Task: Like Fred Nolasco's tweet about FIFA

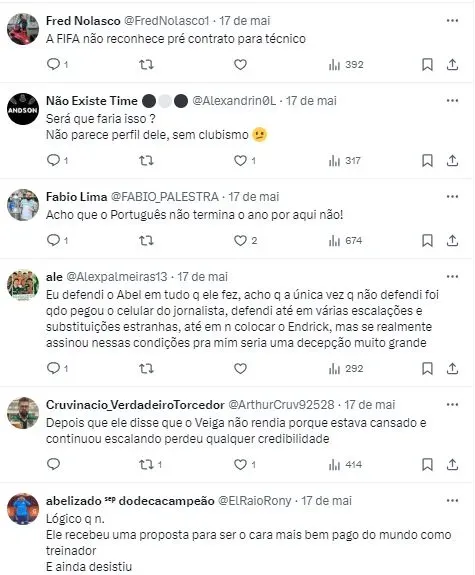Action: tap(240, 65)
